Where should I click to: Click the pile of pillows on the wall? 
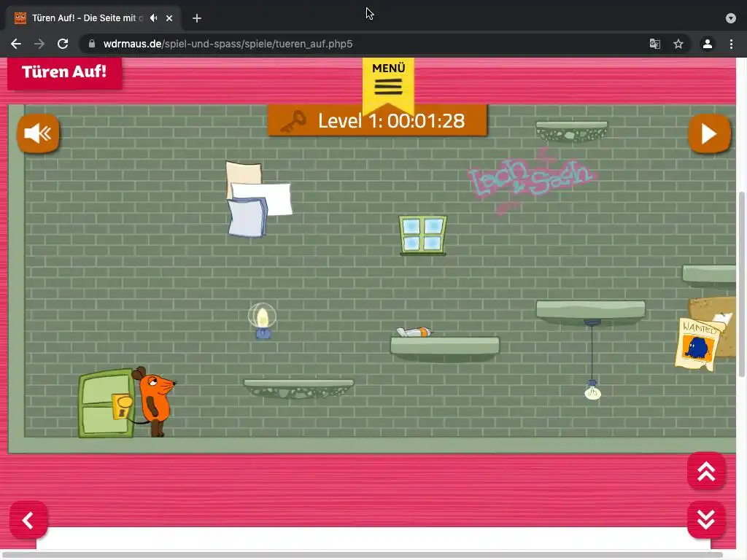258,199
